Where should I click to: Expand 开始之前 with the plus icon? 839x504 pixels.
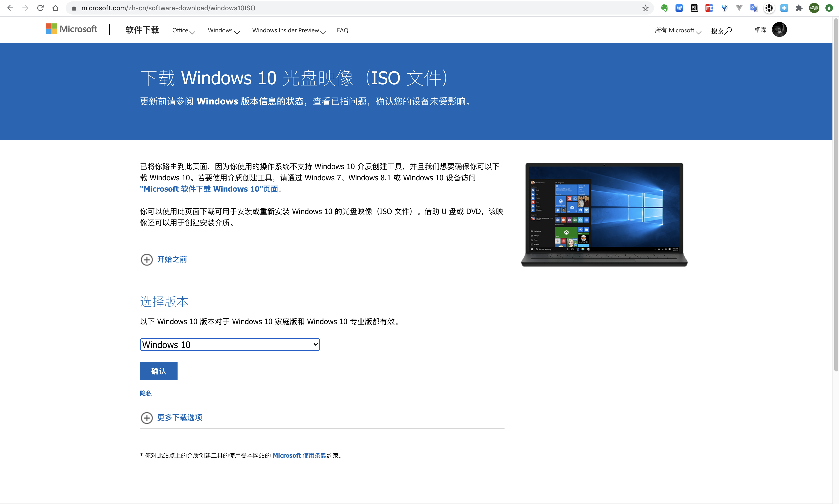click(146, 259)
